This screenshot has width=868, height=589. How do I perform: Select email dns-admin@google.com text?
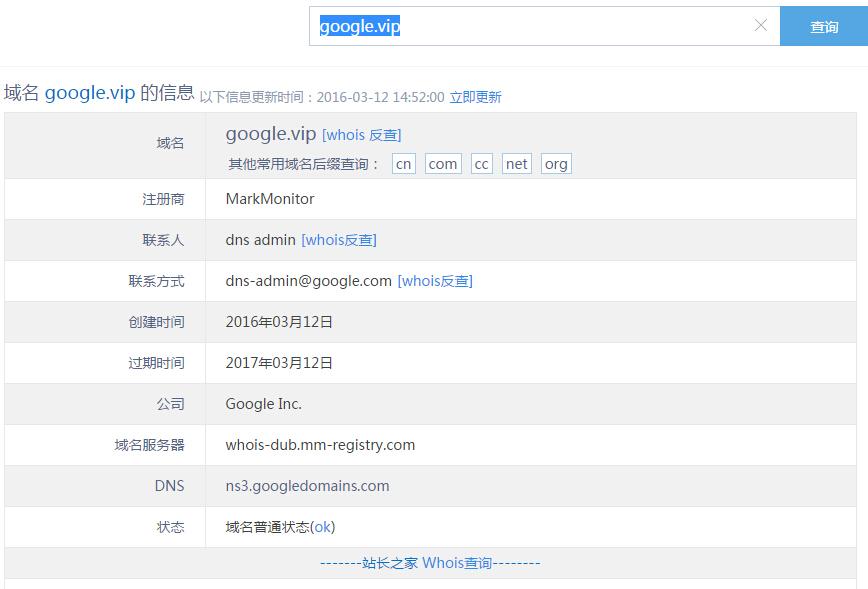[308, 281]
